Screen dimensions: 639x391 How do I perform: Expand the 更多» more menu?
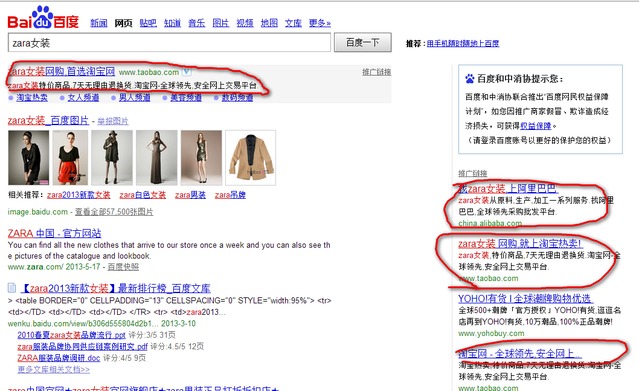320,23
